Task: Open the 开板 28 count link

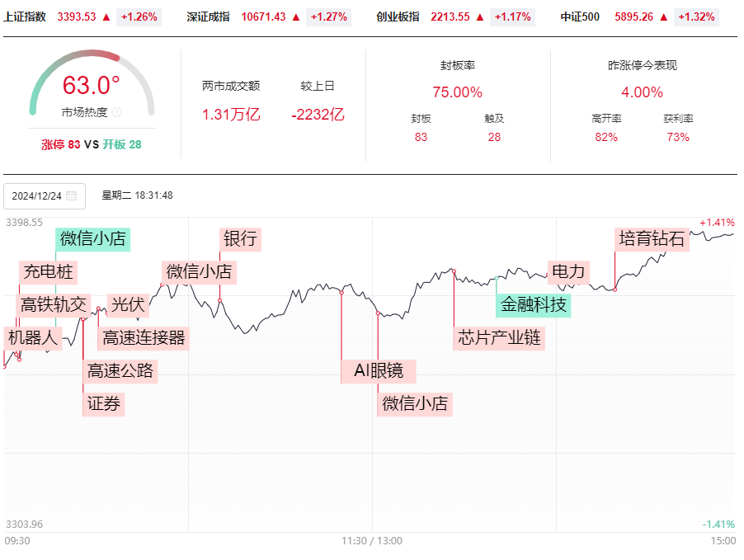Action: 122,145
